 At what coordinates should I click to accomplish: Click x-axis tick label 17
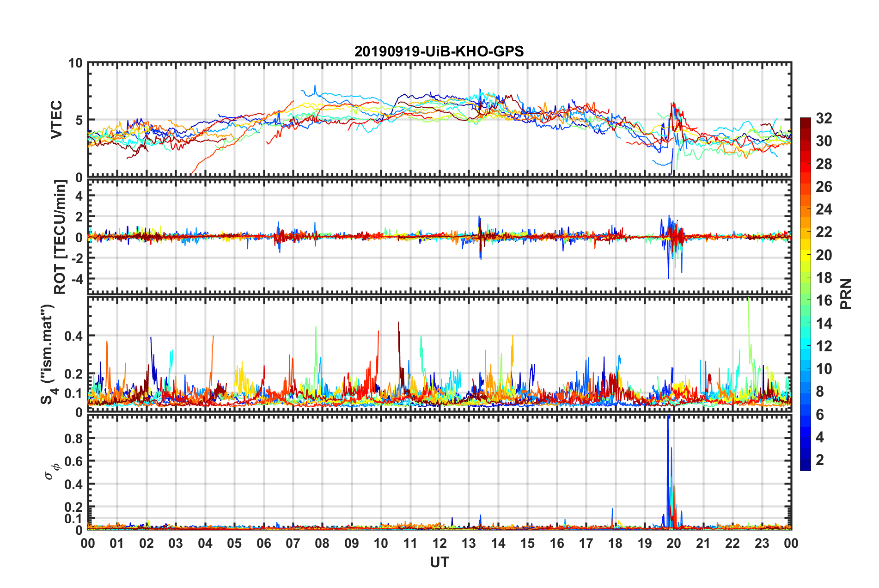(x=586, y=543)
